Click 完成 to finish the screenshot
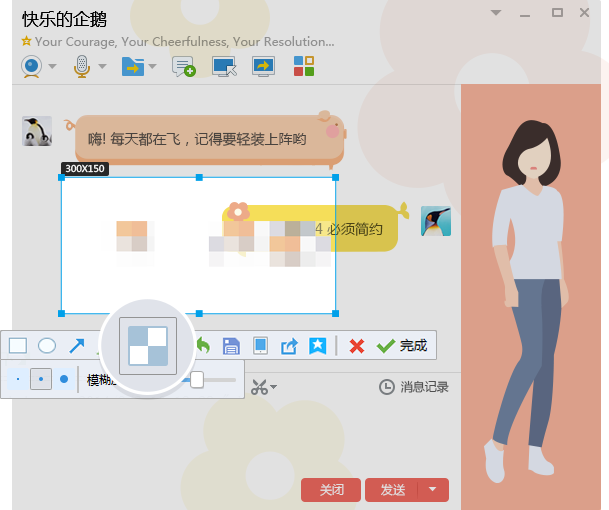The image size is (609, 510). [402, 346]
